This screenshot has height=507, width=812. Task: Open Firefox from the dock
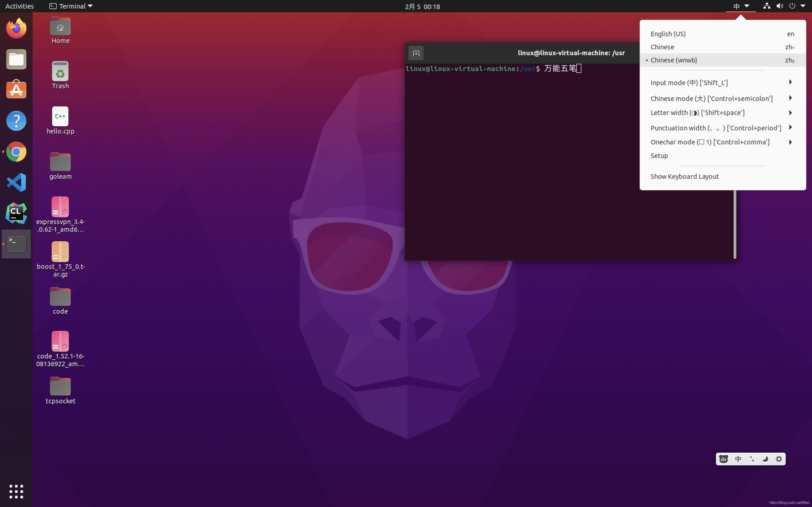tap(16, 28)
